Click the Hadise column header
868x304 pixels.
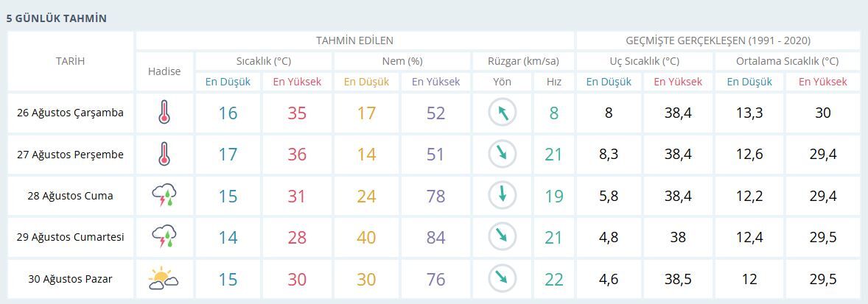(164, 71)
